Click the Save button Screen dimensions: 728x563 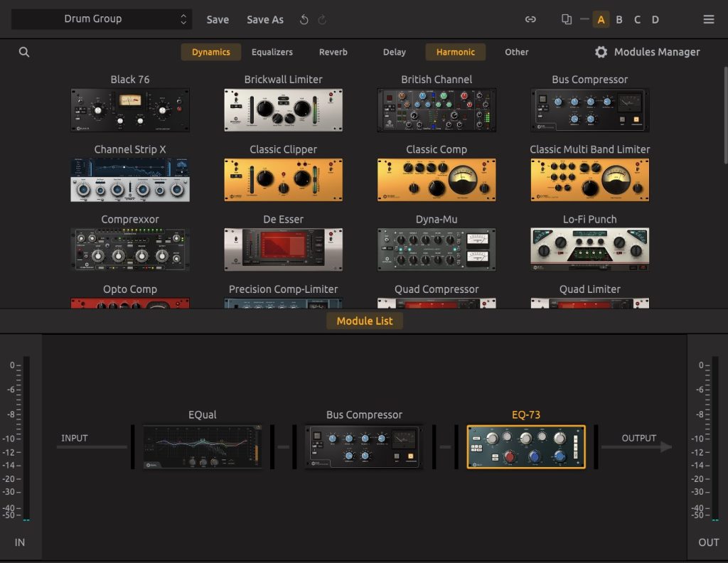tap(218, 20)
